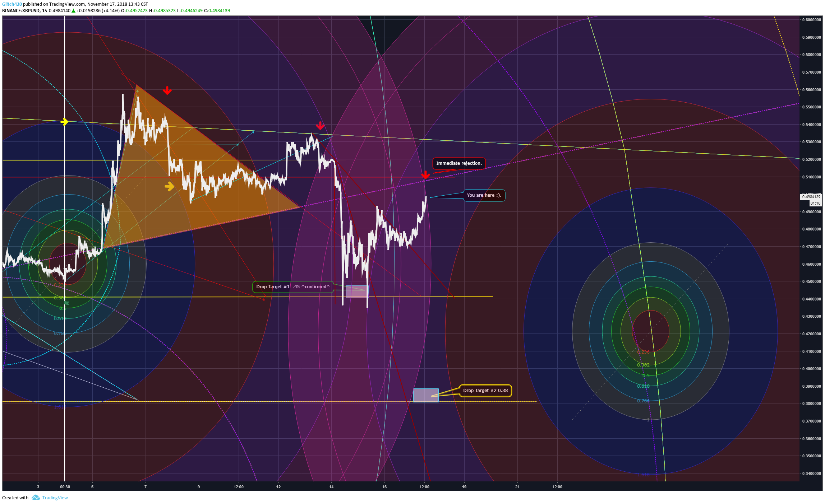Open the TradingView link at bottom
This screenshot has height=504, width=825.
pos(55,498)
